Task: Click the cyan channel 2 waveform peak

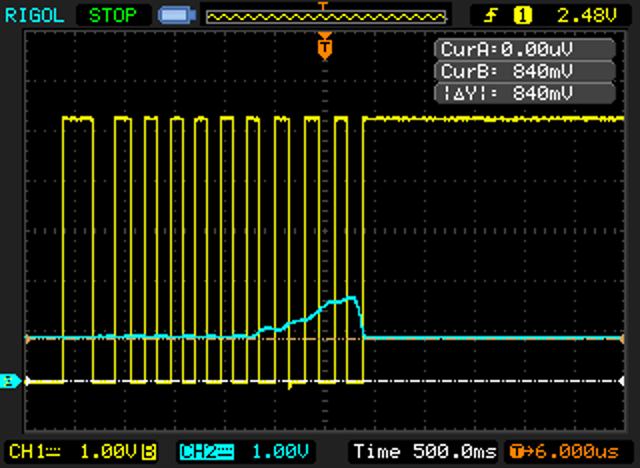Action: (350, 298)
